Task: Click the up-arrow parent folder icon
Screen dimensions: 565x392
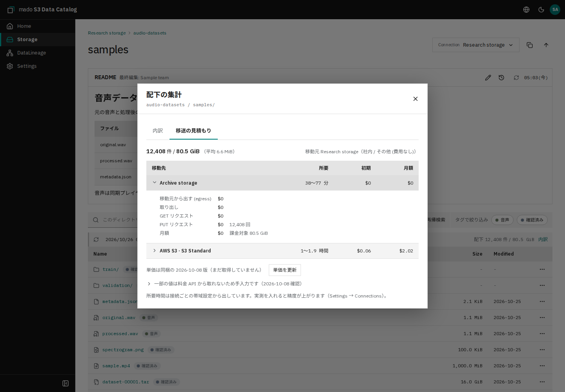Action: pyautogui.click(x=546, y=45)
